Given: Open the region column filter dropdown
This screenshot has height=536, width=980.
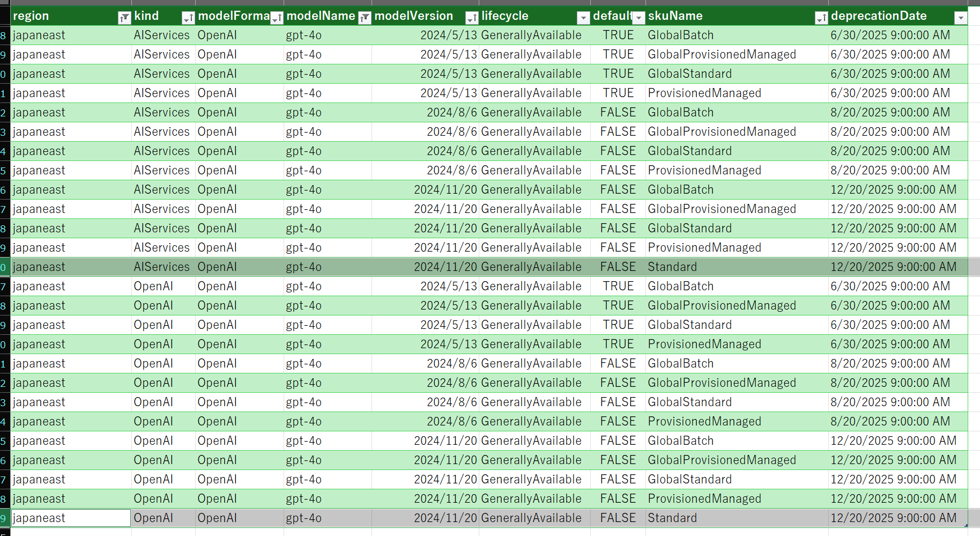Looking at the screenshot, I should (x=124, y=18).
